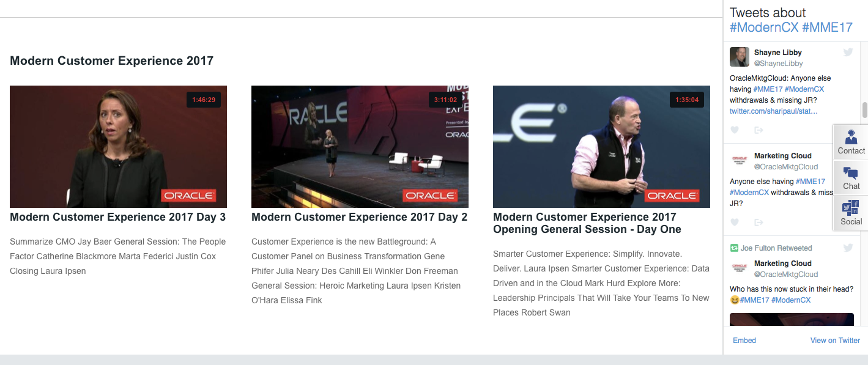Share Shayne Libby's tweet via share icon
The height and width of the screenshot is (365, 868).
[759, 130]
